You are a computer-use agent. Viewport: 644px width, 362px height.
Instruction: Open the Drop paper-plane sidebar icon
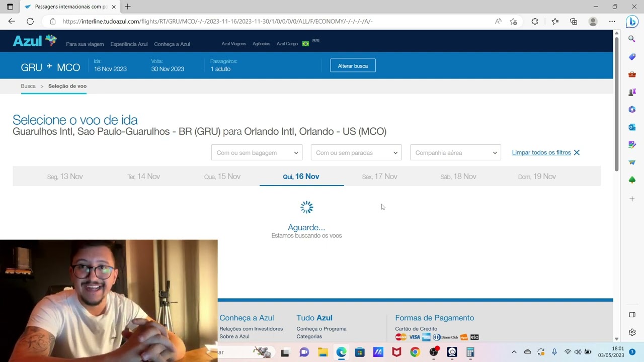[632, 162]
